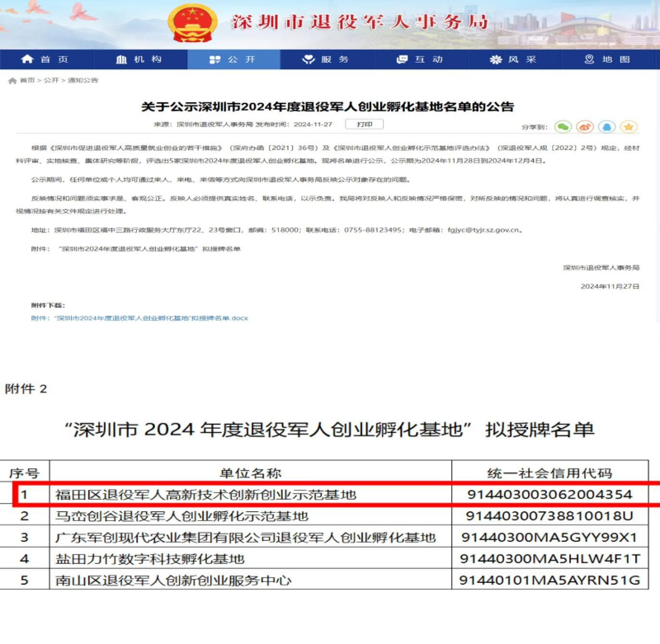
Task: Open the 互动 navigation tab
Action: click(420, 59)
